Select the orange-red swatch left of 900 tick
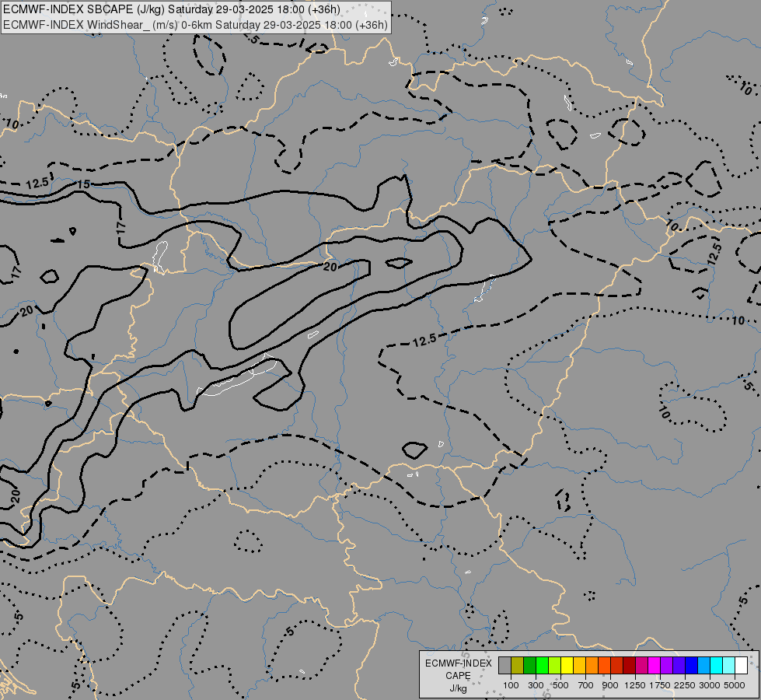 coord(604,665)
